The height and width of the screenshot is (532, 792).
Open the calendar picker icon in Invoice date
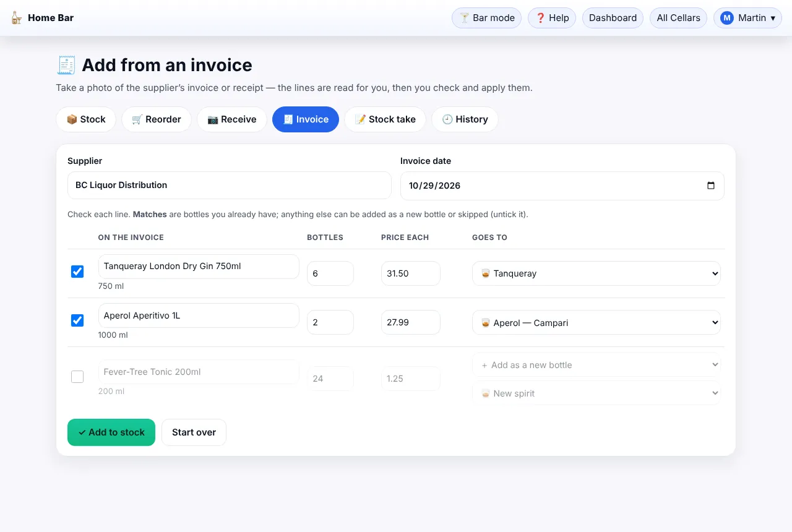[711, 186]
